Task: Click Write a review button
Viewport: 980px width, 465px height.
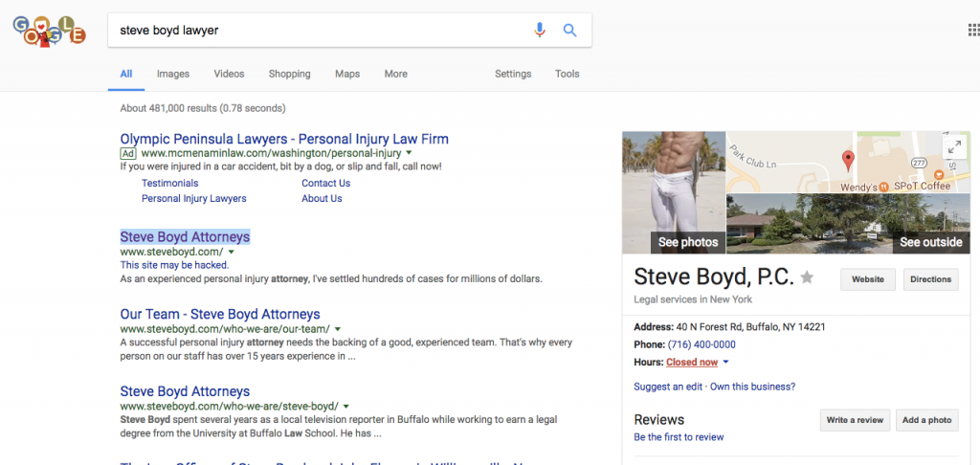Action: (x=855, y=420)
